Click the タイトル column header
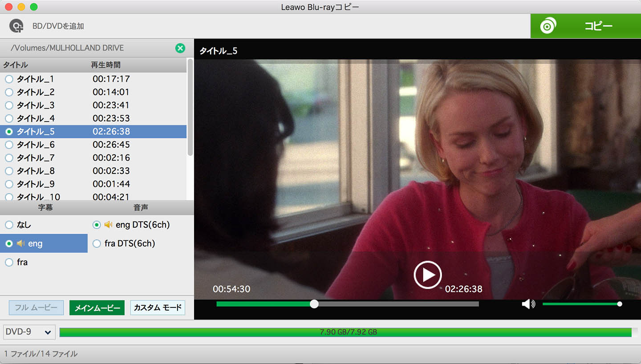 (x=16, y=65)
